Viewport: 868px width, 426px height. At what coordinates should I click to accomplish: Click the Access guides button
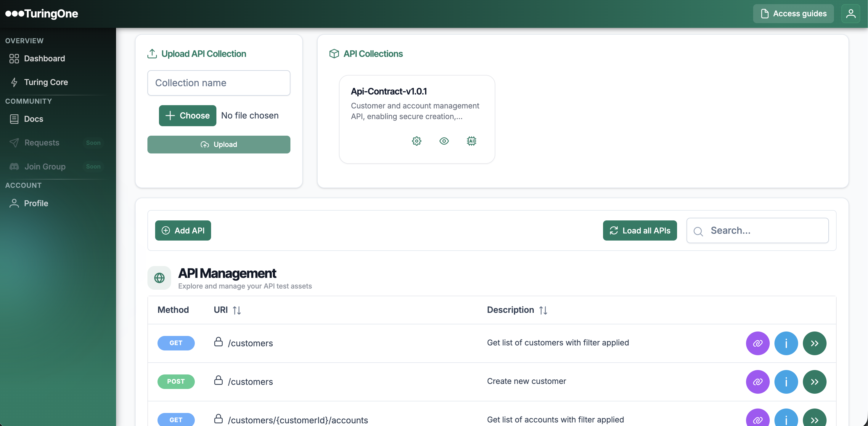(x=793, y=14)
